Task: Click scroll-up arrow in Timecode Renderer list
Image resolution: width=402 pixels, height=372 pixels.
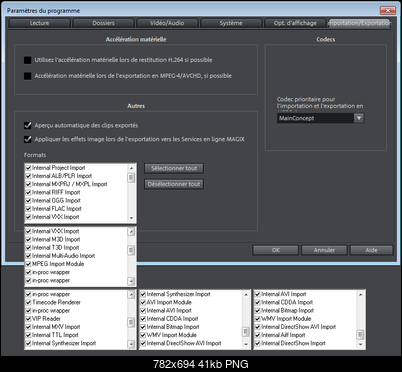Action: coord(131,294)
